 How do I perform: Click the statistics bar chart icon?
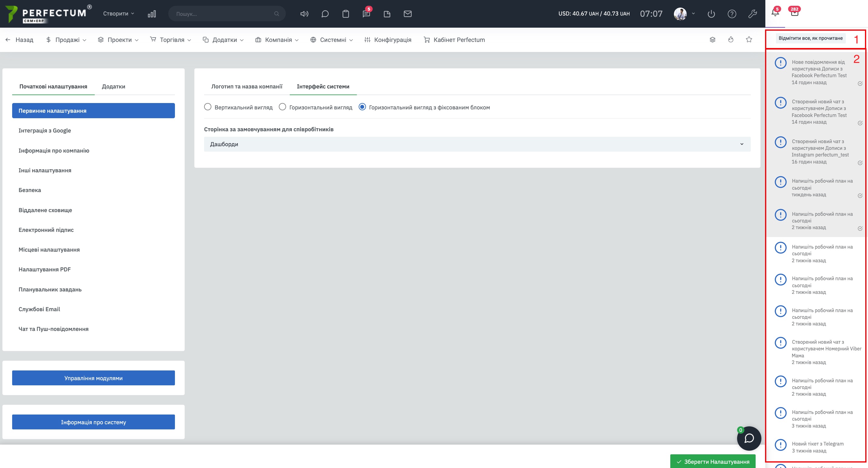[152, 14]
